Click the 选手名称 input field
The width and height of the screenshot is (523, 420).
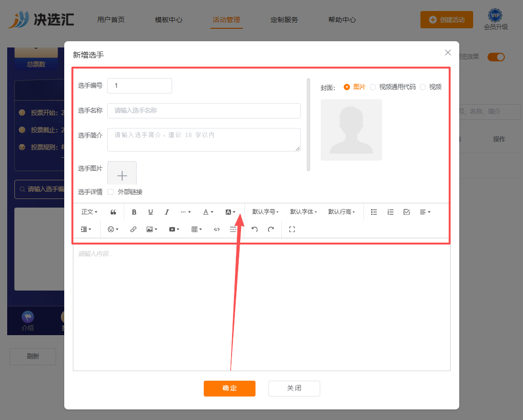coord(204,111)
